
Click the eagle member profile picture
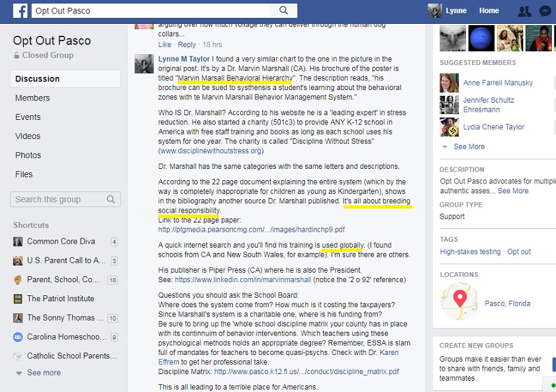coord(453,38)
